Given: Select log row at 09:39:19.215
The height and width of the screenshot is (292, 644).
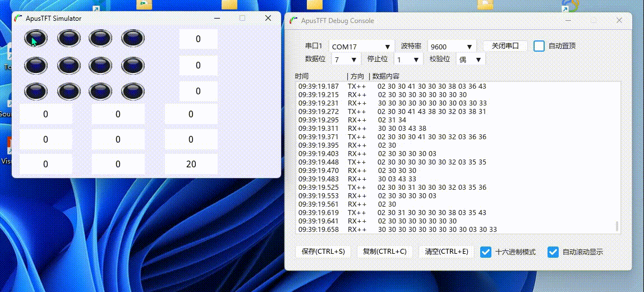Looking at the screenshot, I should tap(455, 94).
